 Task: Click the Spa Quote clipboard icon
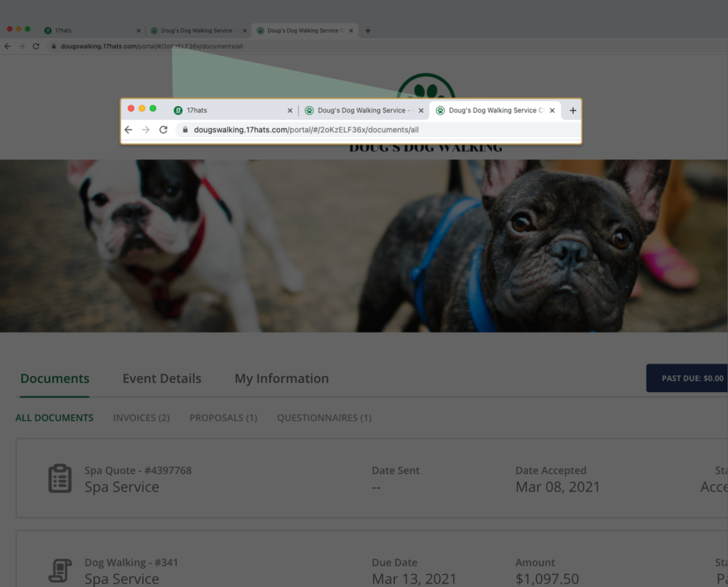tap(60, 479)
